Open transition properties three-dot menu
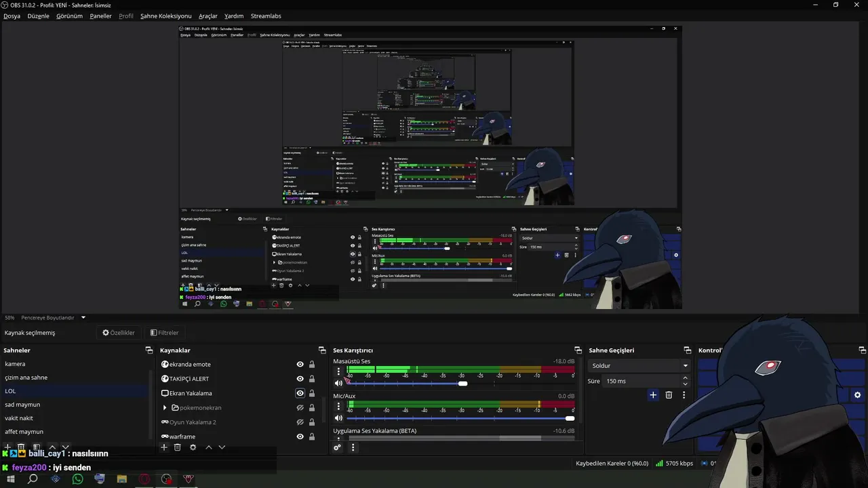 click(x=684, y=395)
